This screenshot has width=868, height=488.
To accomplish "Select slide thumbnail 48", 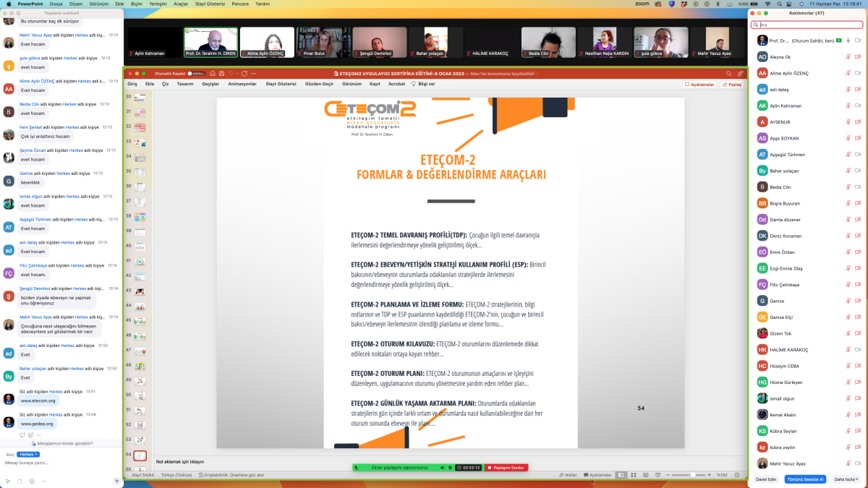I will [140, 365].
